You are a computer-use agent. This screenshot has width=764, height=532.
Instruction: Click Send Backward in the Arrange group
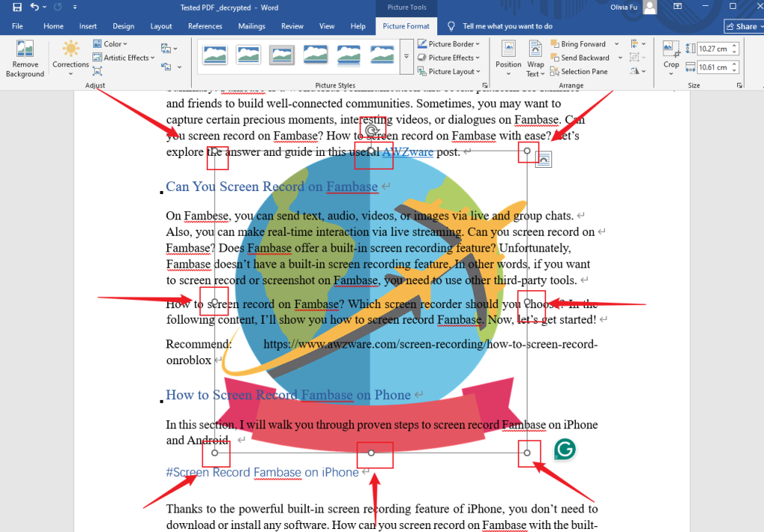(580, 57)
